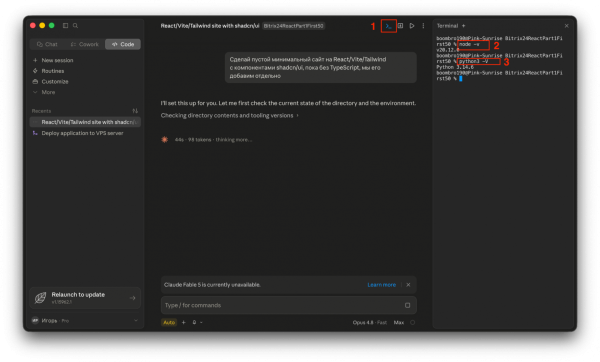Open the three-dot session options menu
This screenshot has width=600, height=362.
pos(423,26)
